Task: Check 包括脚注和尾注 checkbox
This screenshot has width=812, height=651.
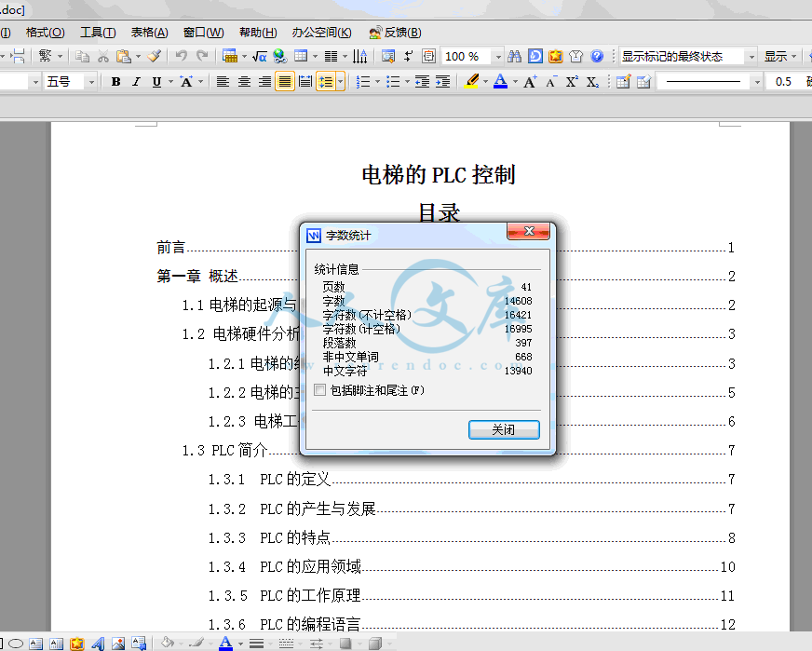Action: click(x=320, y=390)
